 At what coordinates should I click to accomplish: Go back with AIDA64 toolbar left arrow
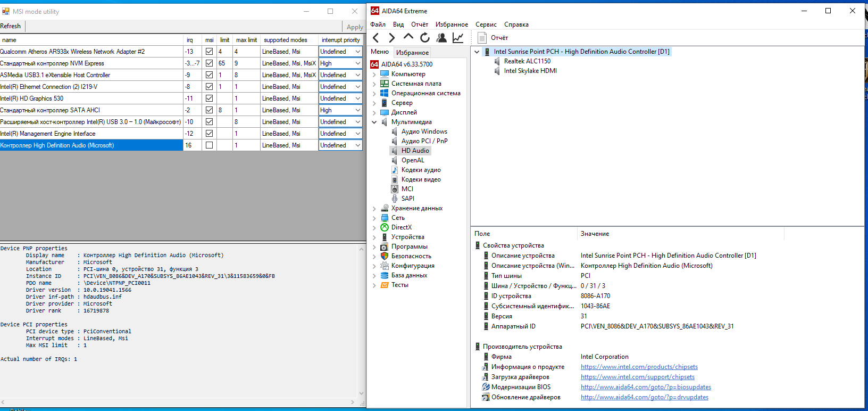[x=376, y=38]
